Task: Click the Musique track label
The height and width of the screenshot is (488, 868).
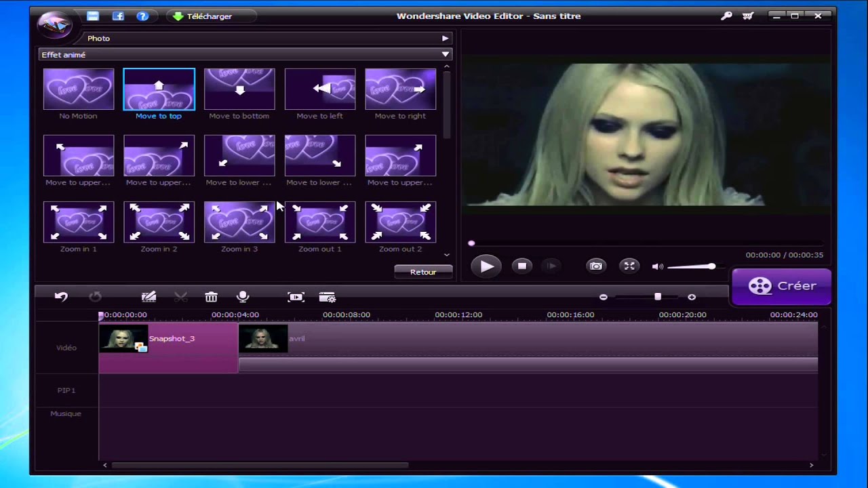Action: 66,413
